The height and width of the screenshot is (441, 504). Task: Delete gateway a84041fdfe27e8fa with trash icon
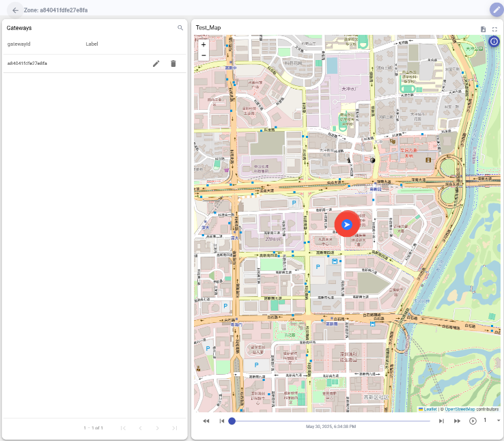173,63
